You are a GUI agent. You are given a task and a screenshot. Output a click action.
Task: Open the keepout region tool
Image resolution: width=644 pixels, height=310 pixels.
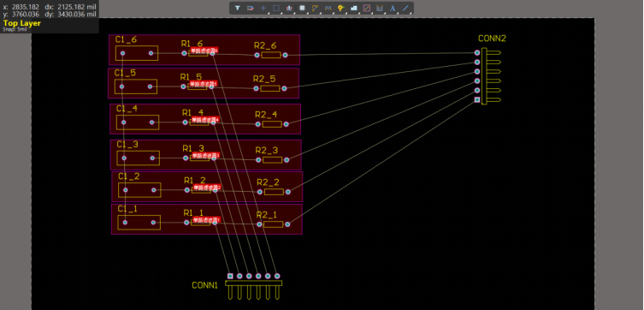367,8
